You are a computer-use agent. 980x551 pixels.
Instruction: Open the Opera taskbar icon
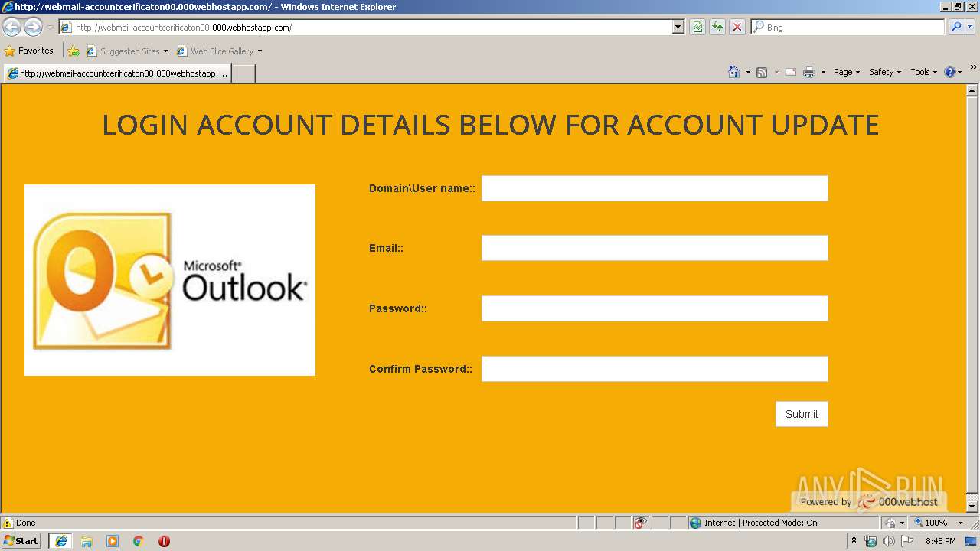tap(164, 541)
